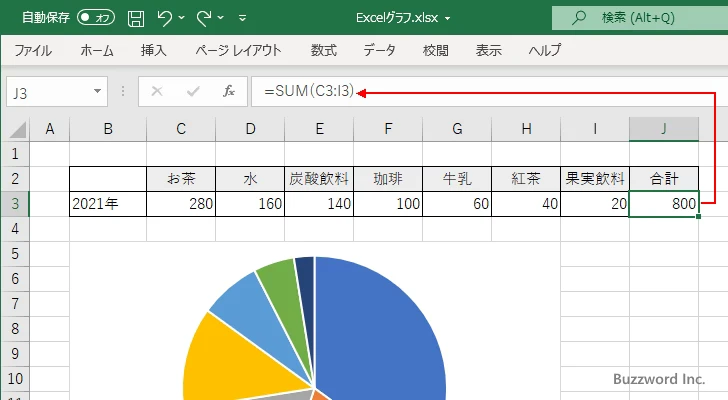Click the Redo arrow icon

pos(203,18)
